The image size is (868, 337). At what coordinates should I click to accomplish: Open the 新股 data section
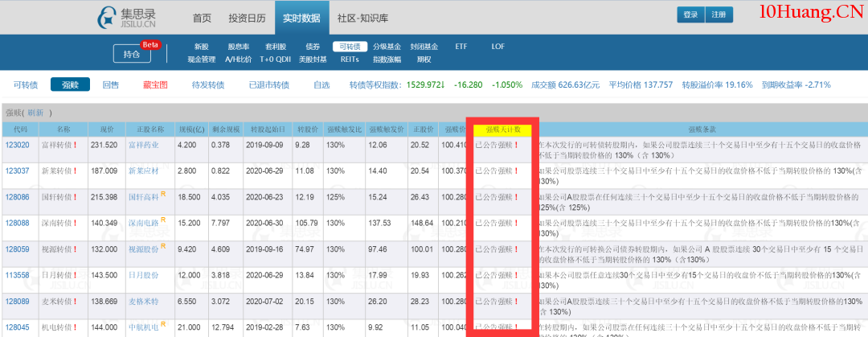click(x=202, y=47)
